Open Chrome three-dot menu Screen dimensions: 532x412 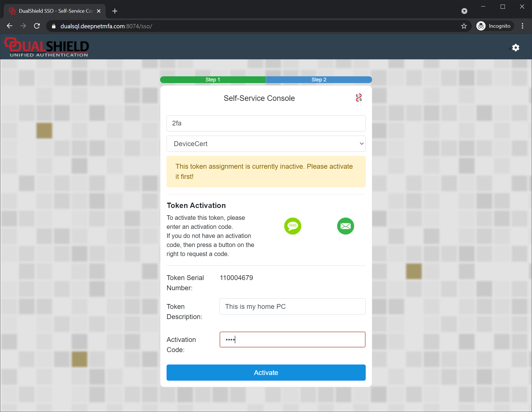(x=522, y=26)
